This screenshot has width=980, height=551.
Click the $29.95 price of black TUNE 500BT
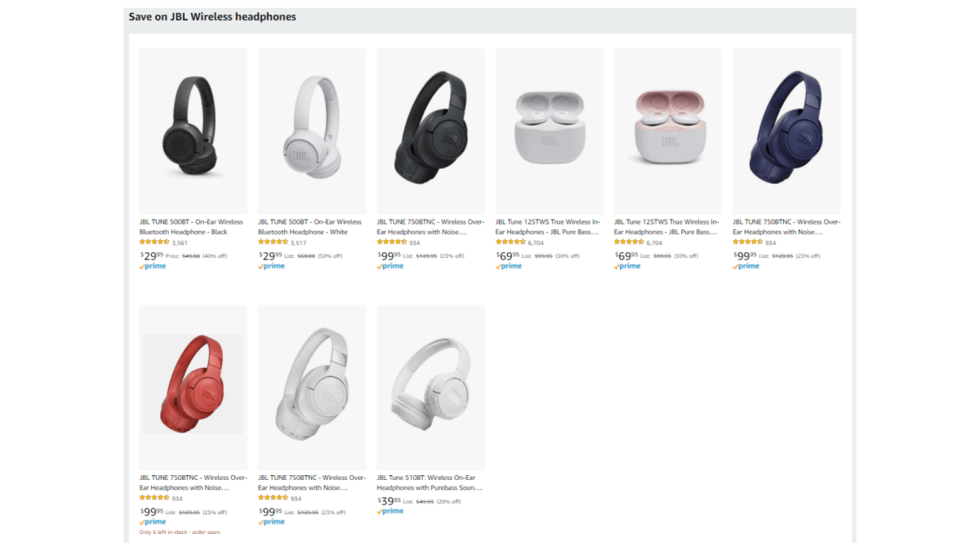tap(151, 256)
